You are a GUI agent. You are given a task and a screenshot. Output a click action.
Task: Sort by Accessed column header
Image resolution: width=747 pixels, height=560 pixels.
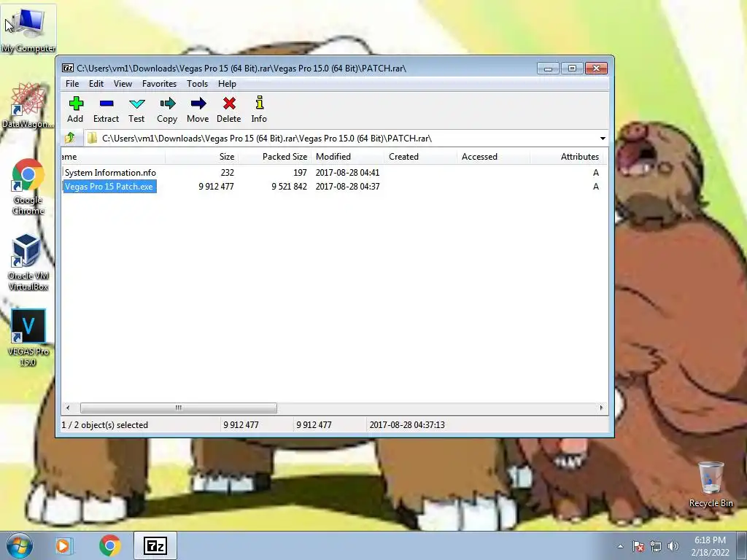493,157
